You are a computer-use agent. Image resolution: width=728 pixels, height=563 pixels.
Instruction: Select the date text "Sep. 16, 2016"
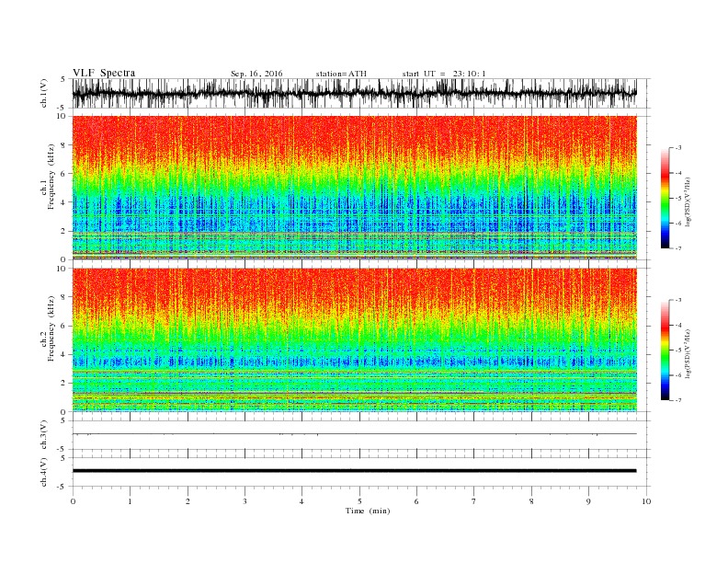click(256, 74)
